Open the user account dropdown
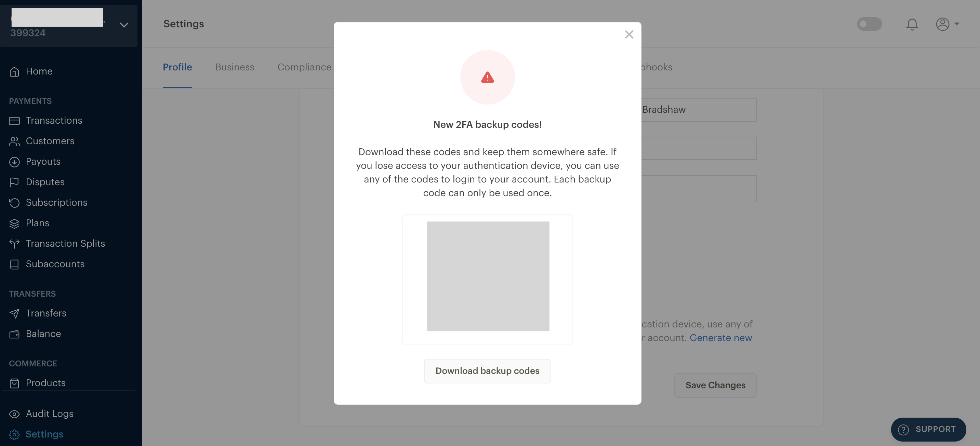Viewport: 980px width, 446px height. tap(947, 24)
